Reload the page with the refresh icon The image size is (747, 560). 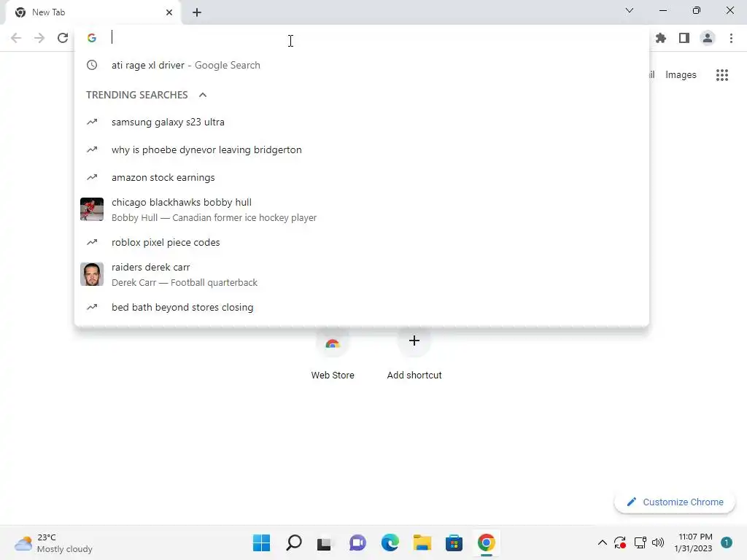[x=63, y=38]
